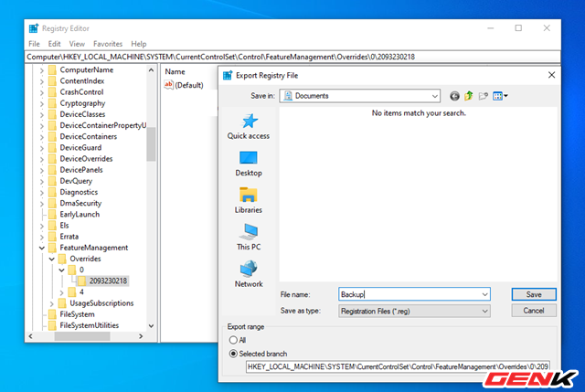Close the Export Registry File dialog
This screenshot has width=585, height=392.
551,75
